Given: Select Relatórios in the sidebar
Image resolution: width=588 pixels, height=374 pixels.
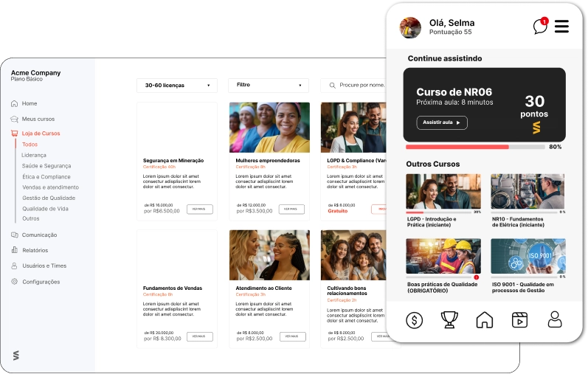Looking at the screenshot, I should pos(35,250).
